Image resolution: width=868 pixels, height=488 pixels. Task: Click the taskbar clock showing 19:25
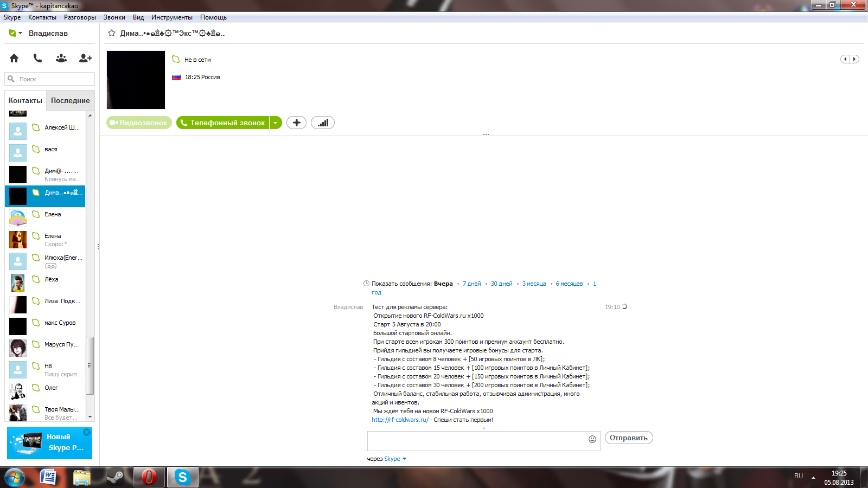click(839, 478)
